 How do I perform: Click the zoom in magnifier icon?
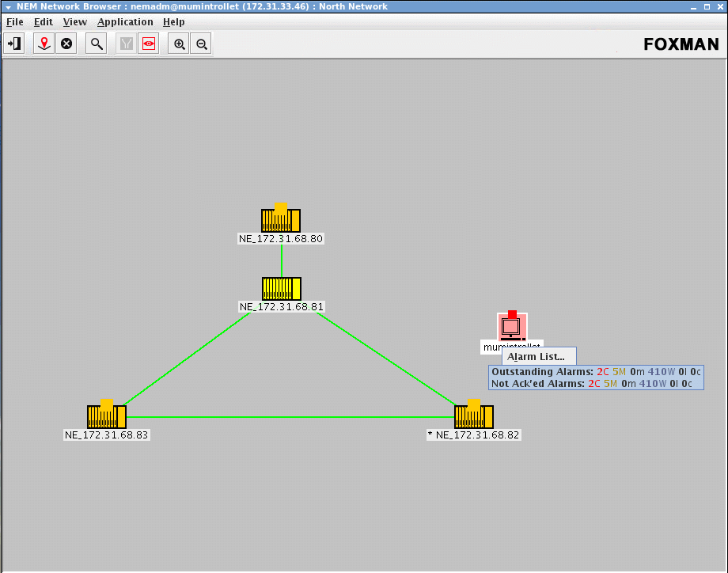(x=180, y=44)
